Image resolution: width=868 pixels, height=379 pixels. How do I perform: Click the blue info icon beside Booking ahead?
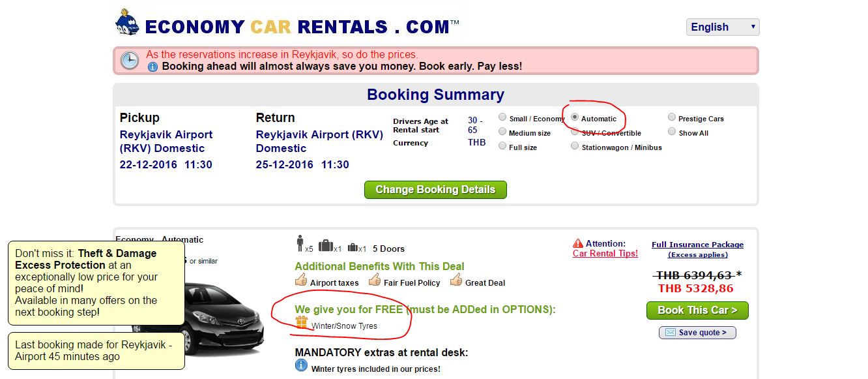pyautogui.click(x=152, y=67)
